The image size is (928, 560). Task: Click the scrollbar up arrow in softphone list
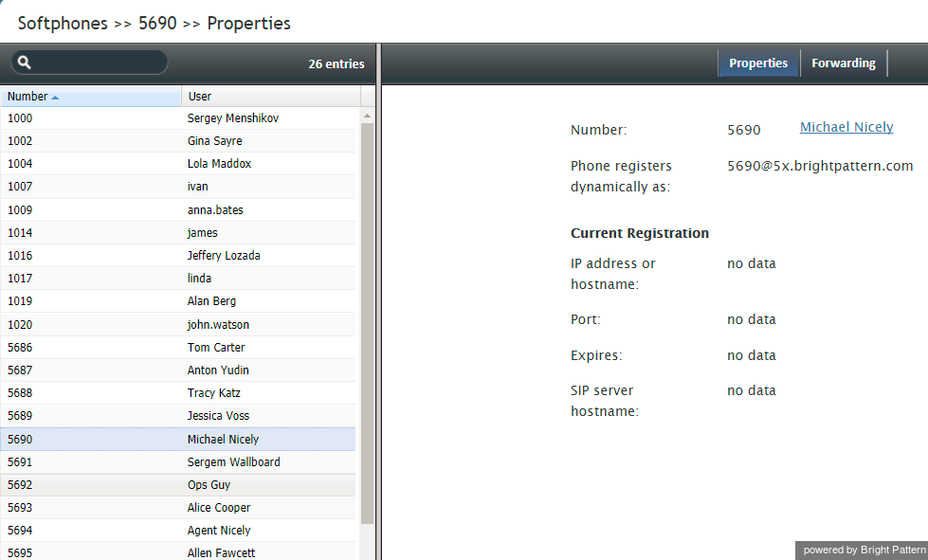click(367, 116)
